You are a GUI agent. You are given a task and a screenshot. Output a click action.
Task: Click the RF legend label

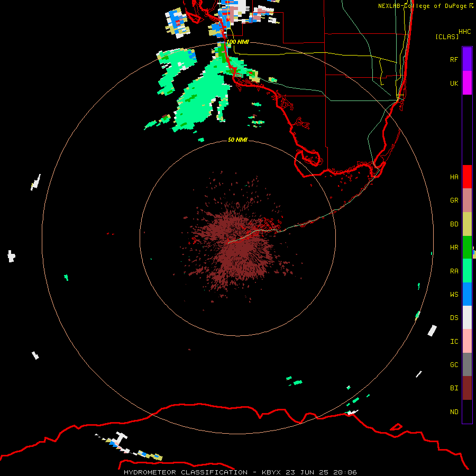pos(454,59)
